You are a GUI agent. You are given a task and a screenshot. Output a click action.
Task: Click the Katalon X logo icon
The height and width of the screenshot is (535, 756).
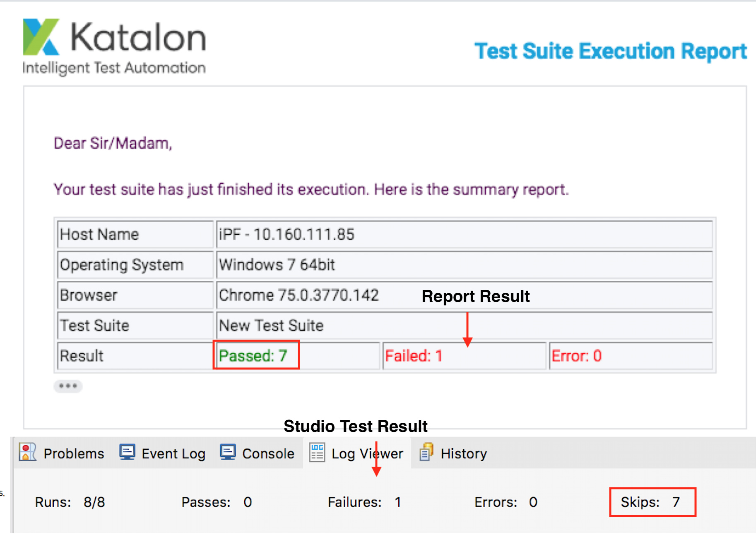pos(41,37)
